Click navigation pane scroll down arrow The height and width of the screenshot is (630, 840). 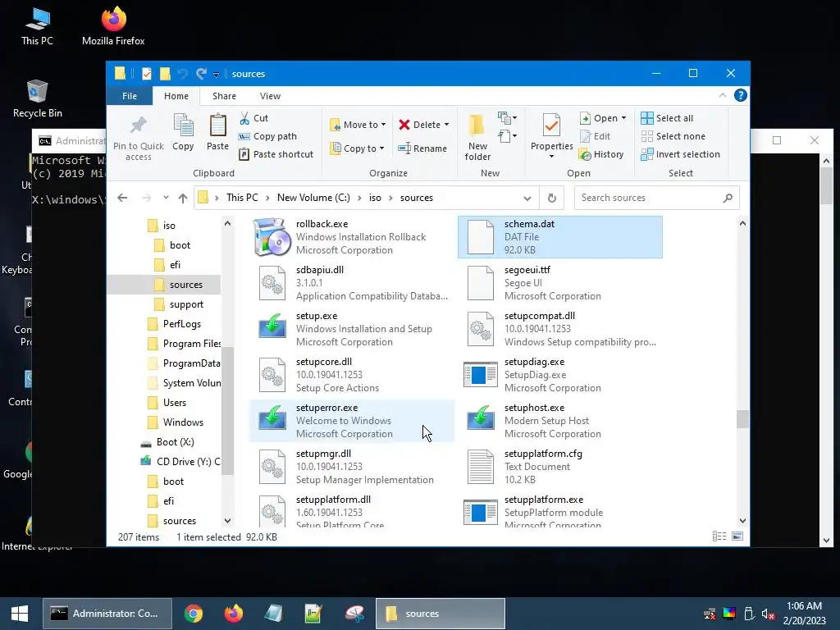click(228, 521)
